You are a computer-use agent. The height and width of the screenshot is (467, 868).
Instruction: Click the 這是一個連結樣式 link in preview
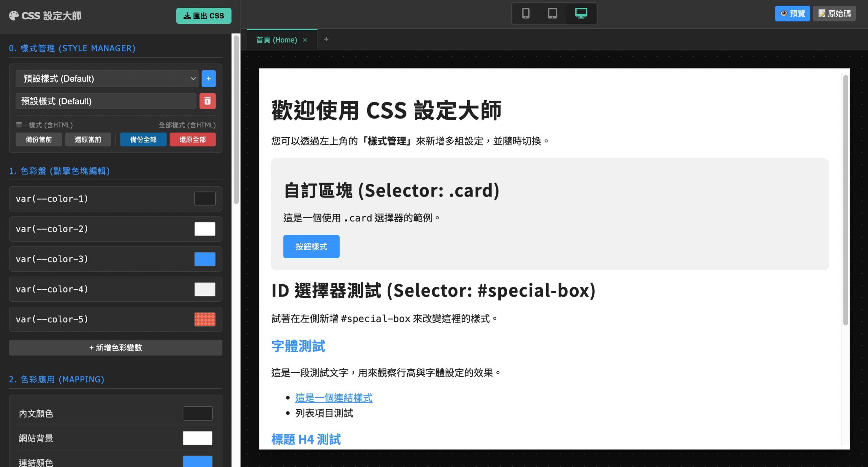coord(334,398)
